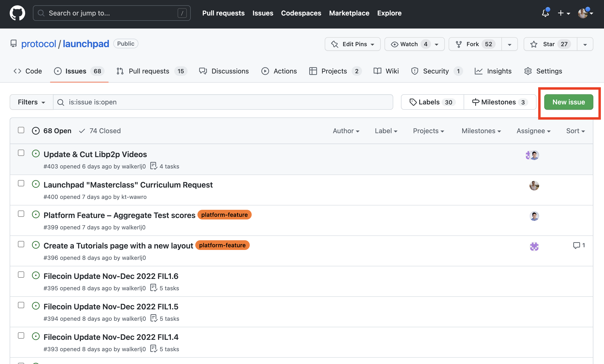Select checkbox for Create a Tutorials page issue
The image size is (604, 364).
[x=21, y=244]
